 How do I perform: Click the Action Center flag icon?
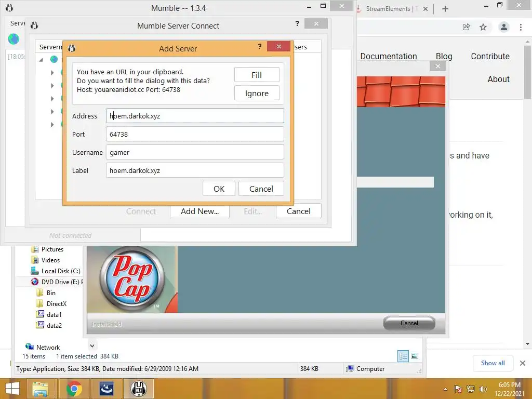(458, 389)
